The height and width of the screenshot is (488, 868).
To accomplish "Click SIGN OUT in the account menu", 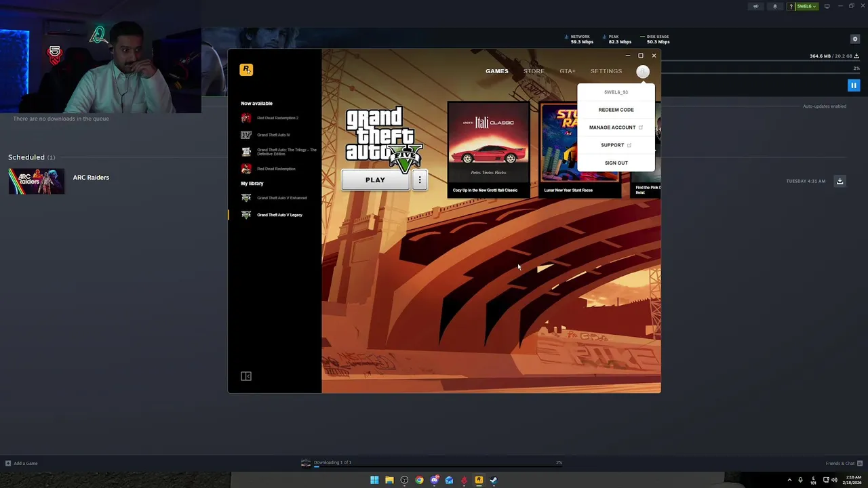I will click(616, 163).
